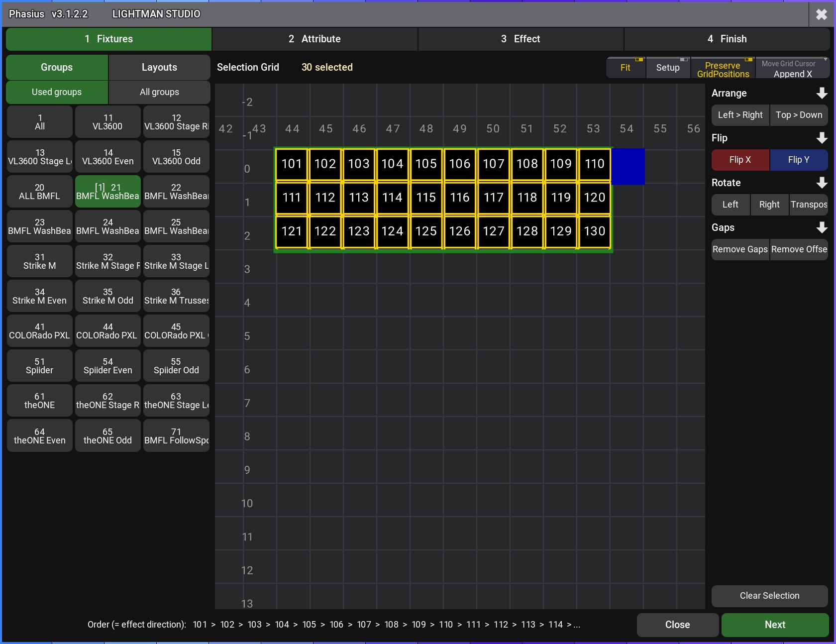The image size is (836, 644).
Task: Toggle Preserve GridPositions
Action: pyautogui.click(x=723, y=68)
